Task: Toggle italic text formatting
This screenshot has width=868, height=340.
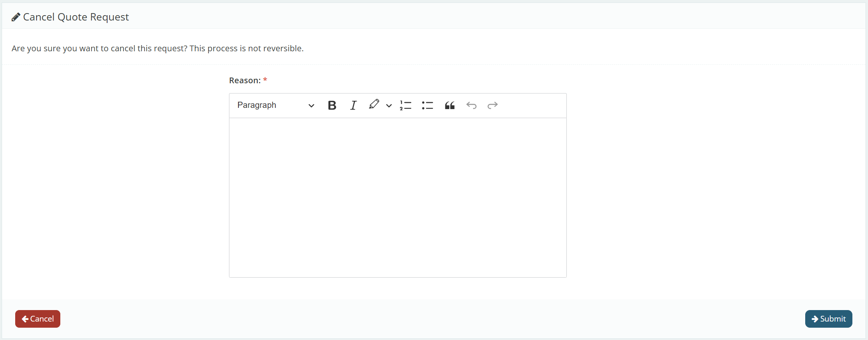Action: click(x=353, y=105)
